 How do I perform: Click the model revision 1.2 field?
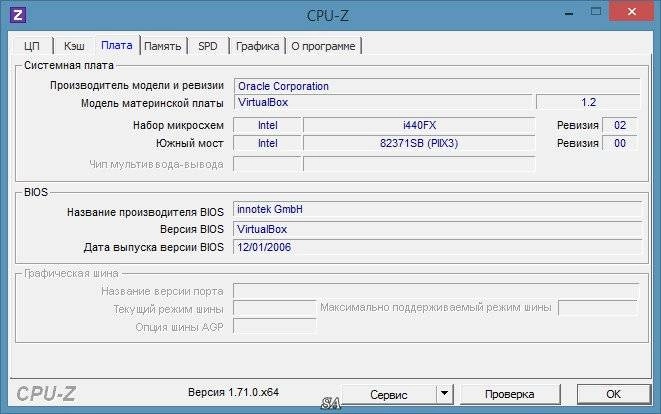tap(588, 102)
